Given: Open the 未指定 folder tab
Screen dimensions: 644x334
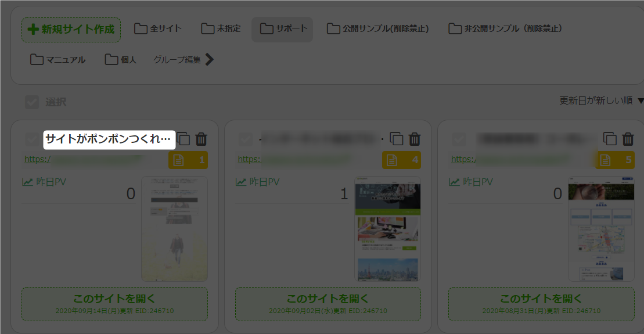Looking at the screenshot, I should [x=221, y=29].
